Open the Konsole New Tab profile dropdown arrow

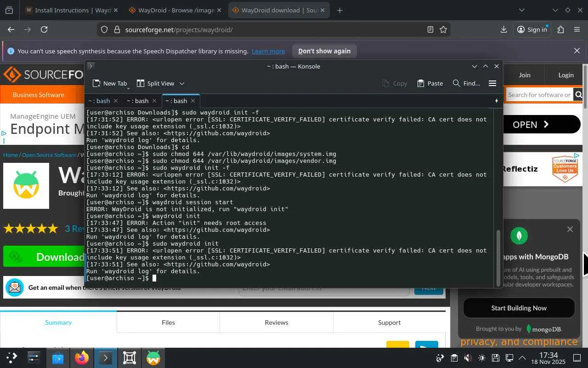[x=128, y=88]
